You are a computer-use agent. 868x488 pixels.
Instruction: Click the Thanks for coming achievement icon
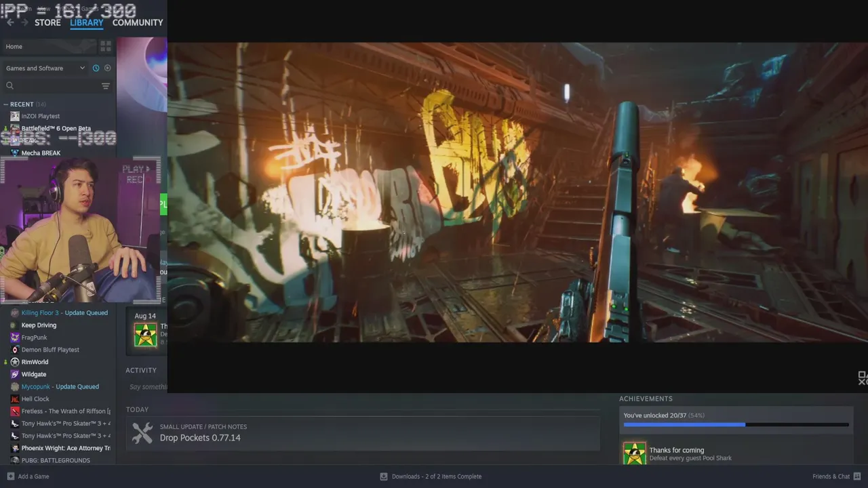[635, 453]
